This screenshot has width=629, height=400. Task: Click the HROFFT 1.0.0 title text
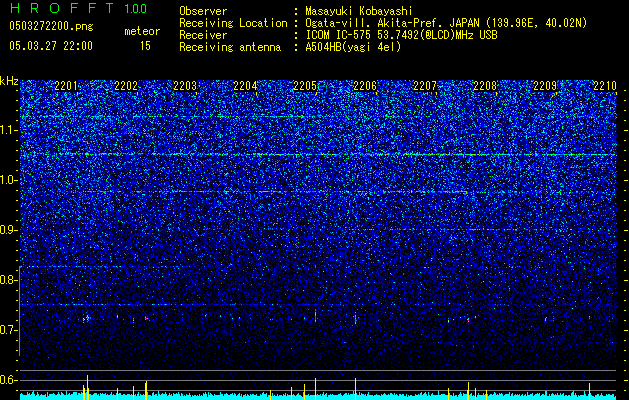pyautogui.click(x=78, y=8)
